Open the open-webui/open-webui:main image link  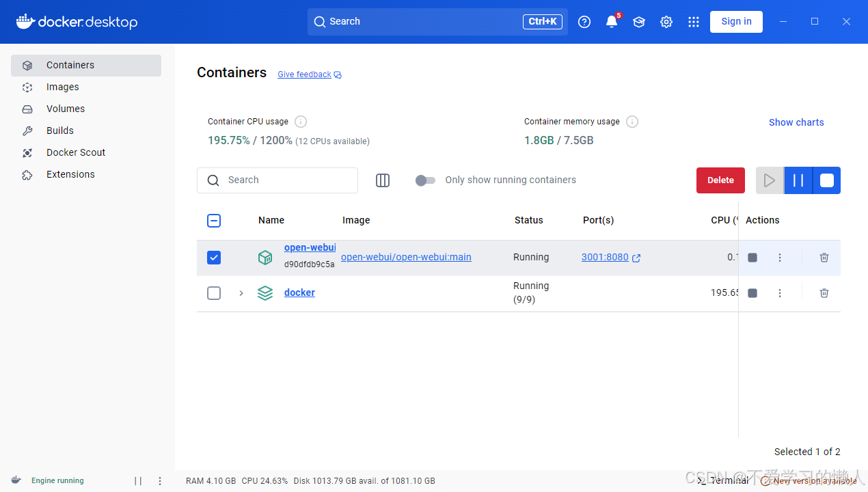coord(406,257)
